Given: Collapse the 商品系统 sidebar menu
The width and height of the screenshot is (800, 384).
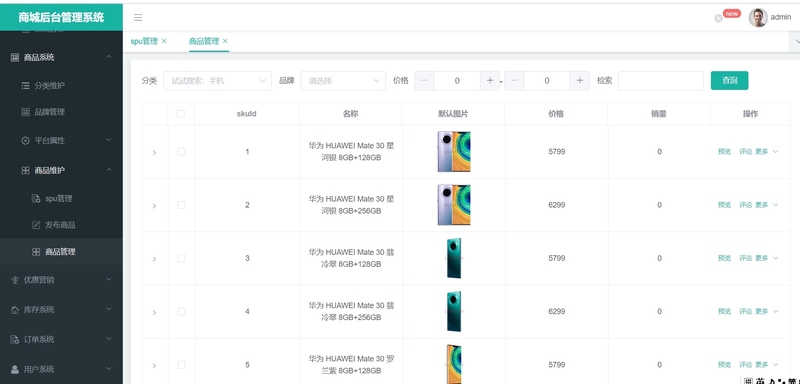Looking at the screenshot, I should point(61,58).
